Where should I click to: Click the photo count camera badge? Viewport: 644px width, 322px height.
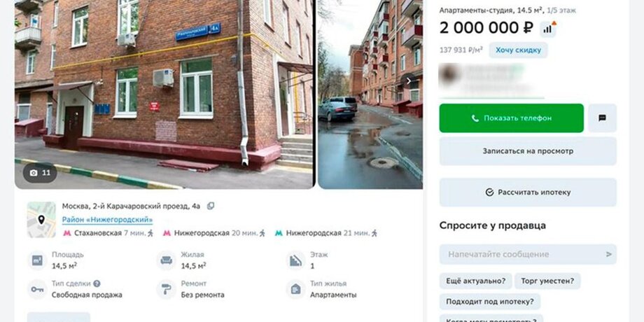(40, 173)
